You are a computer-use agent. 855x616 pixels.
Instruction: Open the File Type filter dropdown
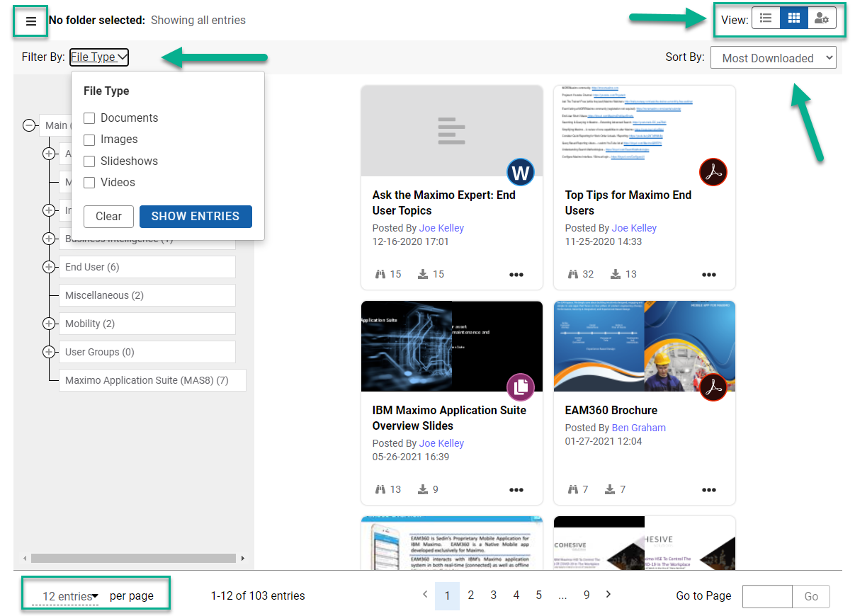click(x=99, y=57)
